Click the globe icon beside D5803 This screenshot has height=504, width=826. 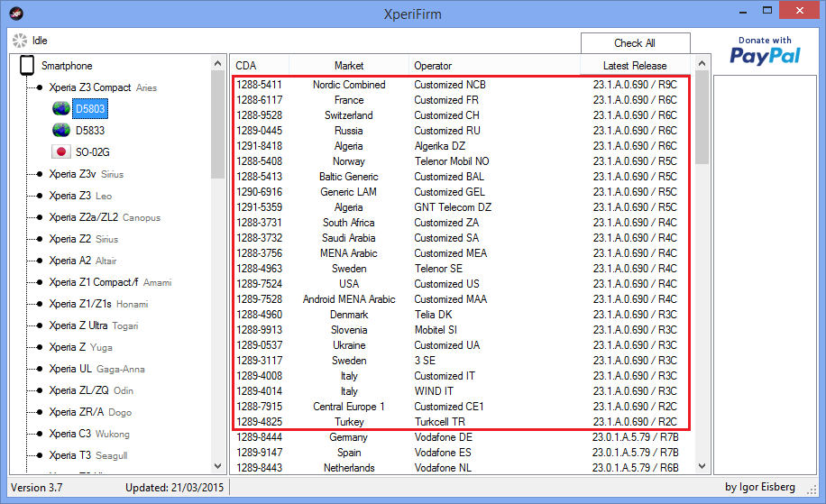click(x=61, y=108)
